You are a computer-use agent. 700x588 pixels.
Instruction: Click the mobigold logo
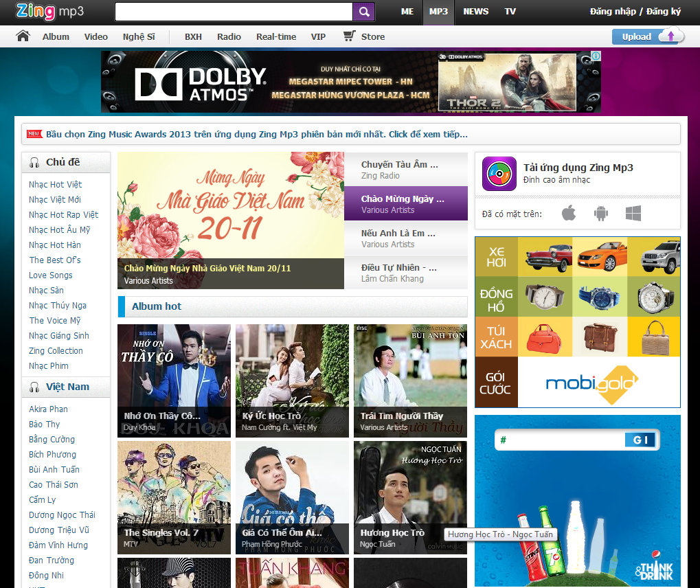pos(592,383)
